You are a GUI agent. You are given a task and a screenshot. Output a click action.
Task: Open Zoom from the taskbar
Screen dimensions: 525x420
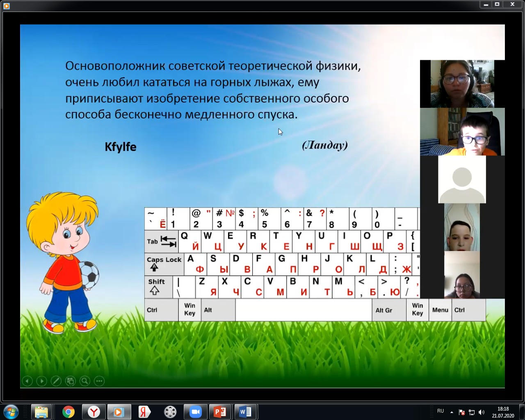click(x=196, y=412)
